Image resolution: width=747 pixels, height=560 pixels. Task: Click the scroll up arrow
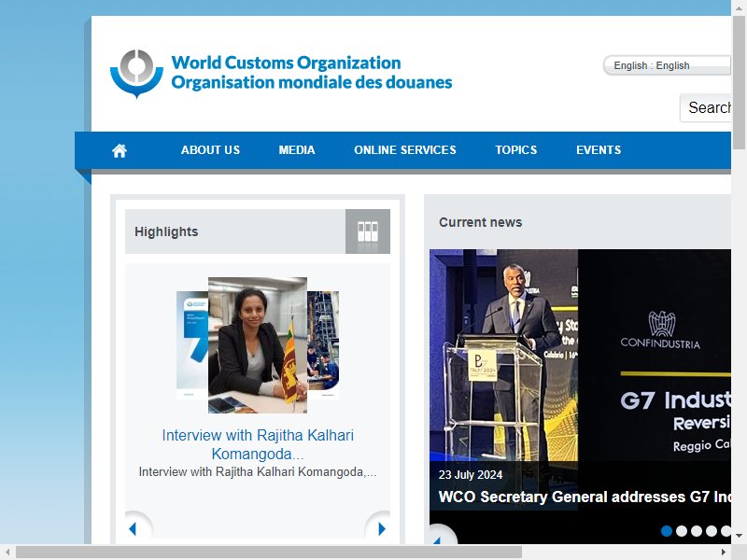(x=739, y=8)
